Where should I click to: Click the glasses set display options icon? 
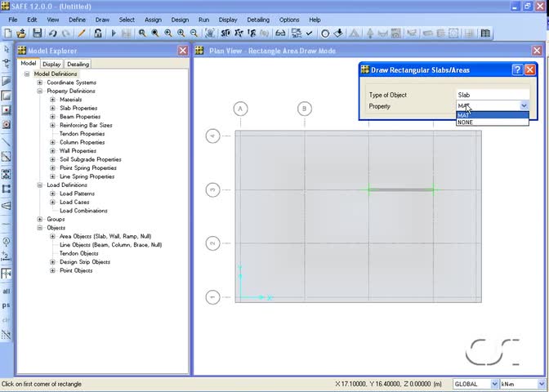click(x=280, y=33)
